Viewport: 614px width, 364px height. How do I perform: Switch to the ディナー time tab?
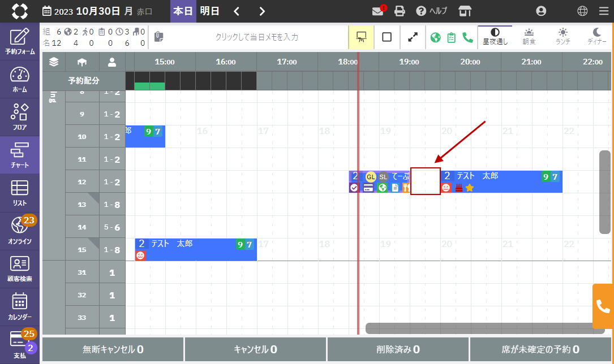pyautogui.click(x=596, y=37)
